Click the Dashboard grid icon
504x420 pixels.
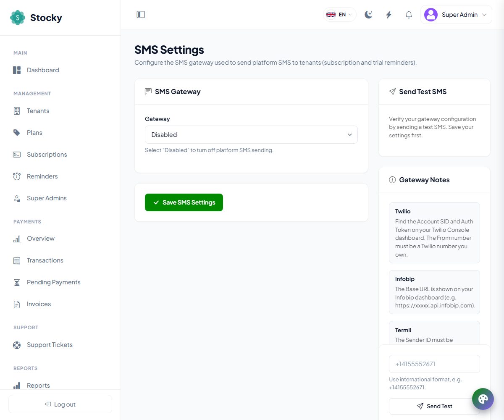coord(17,70)
